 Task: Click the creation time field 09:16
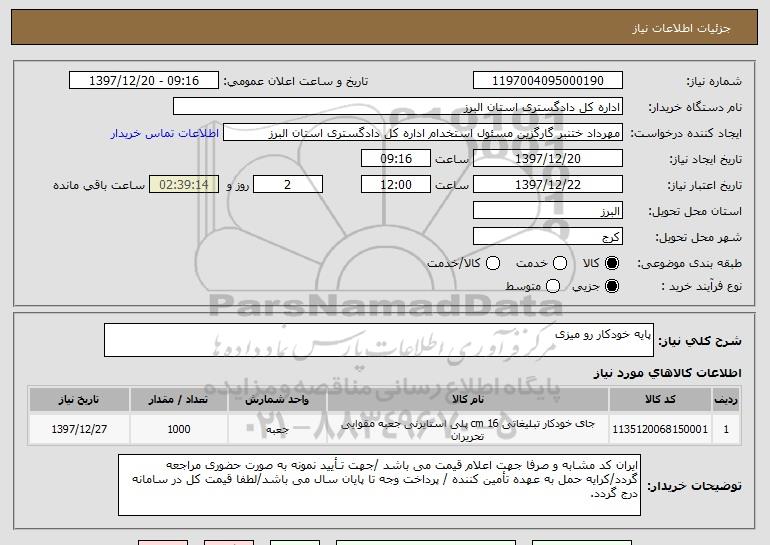396,159
